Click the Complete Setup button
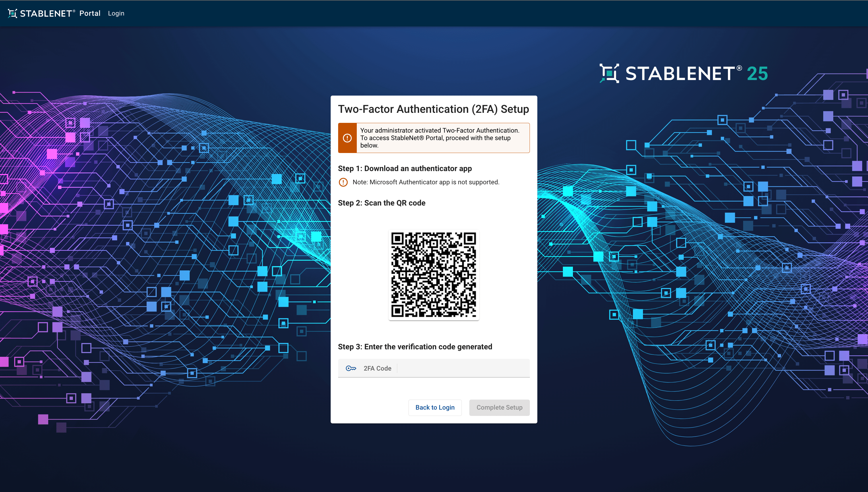The height and width of the screenshot is (492, 868). tap(499, 408)
